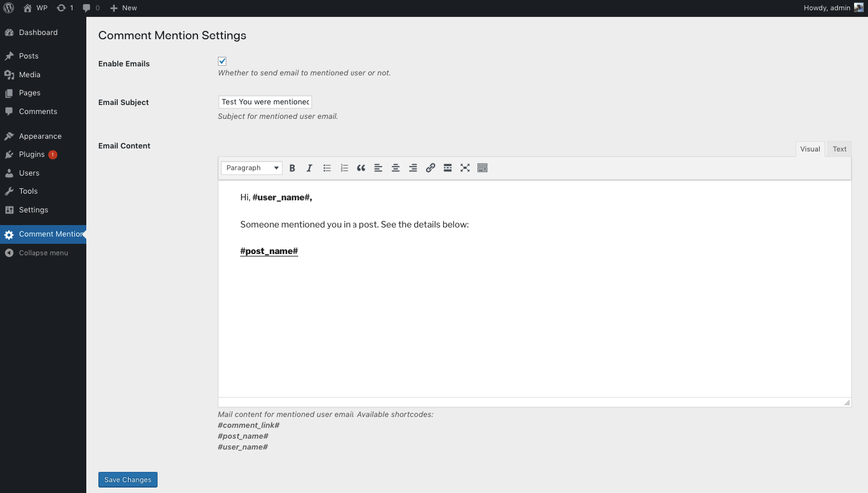Click the Pages document icon

point(9,93)
